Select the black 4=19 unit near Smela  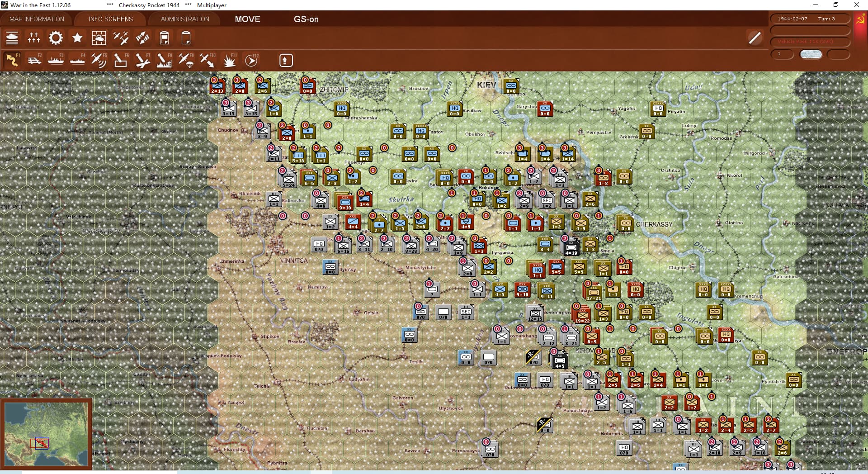tap(571, 247)
